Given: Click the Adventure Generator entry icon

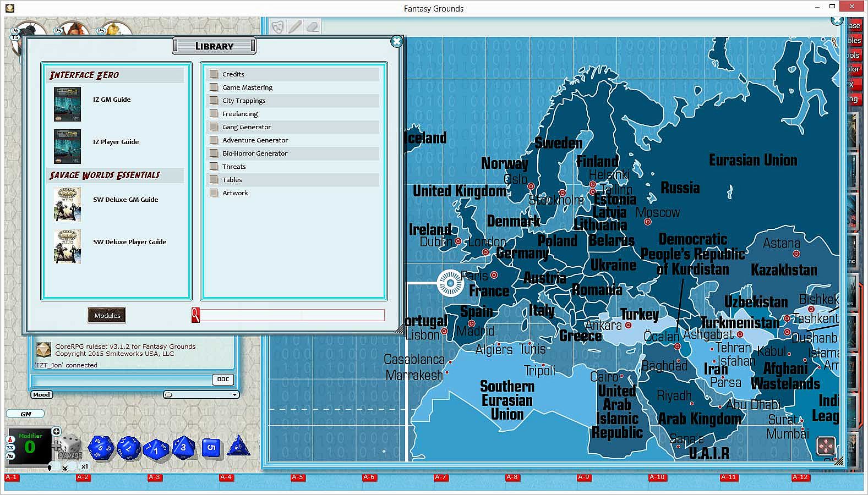Looking at the screenshot, I should click(214, 140).
